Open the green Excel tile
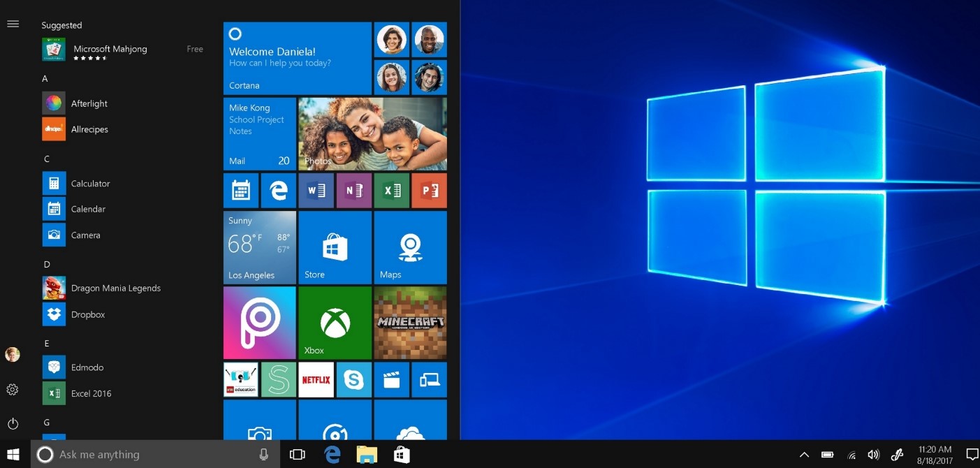Image resolution: width=980 pixels, height=468 pixels. [x=391, y=191]
